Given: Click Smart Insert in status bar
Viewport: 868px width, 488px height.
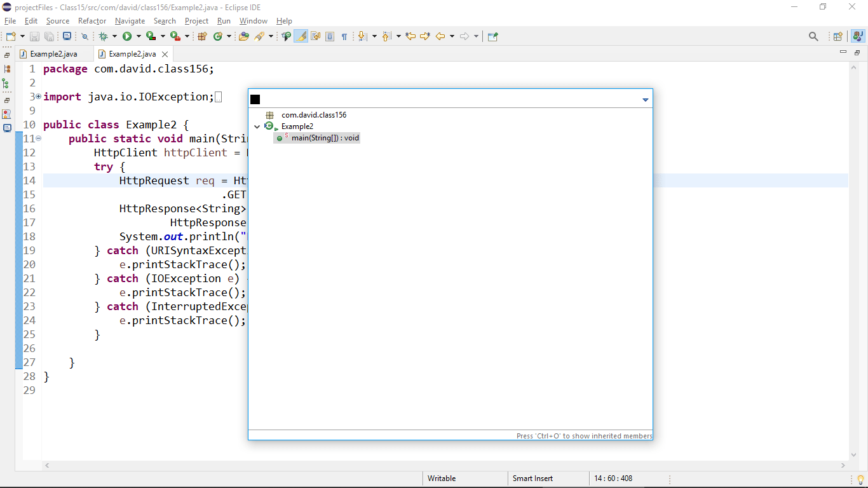Looking at the screenshot, I should coord(533,478).
